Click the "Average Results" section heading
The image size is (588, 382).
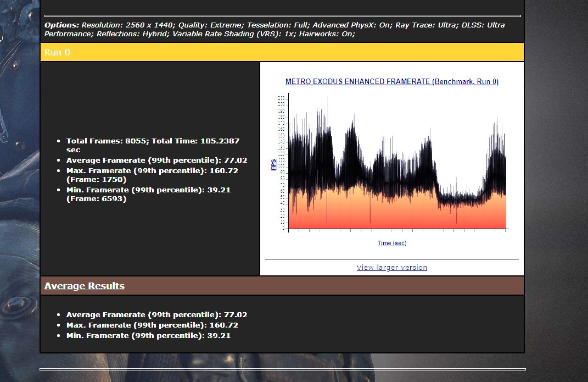(x=85, y=286)
